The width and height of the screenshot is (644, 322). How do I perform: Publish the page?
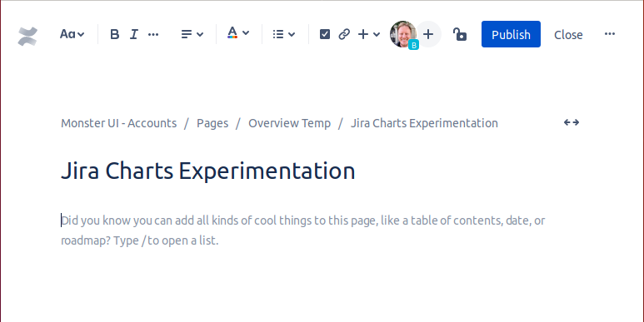pyautogui.click(x=511, y=34)
